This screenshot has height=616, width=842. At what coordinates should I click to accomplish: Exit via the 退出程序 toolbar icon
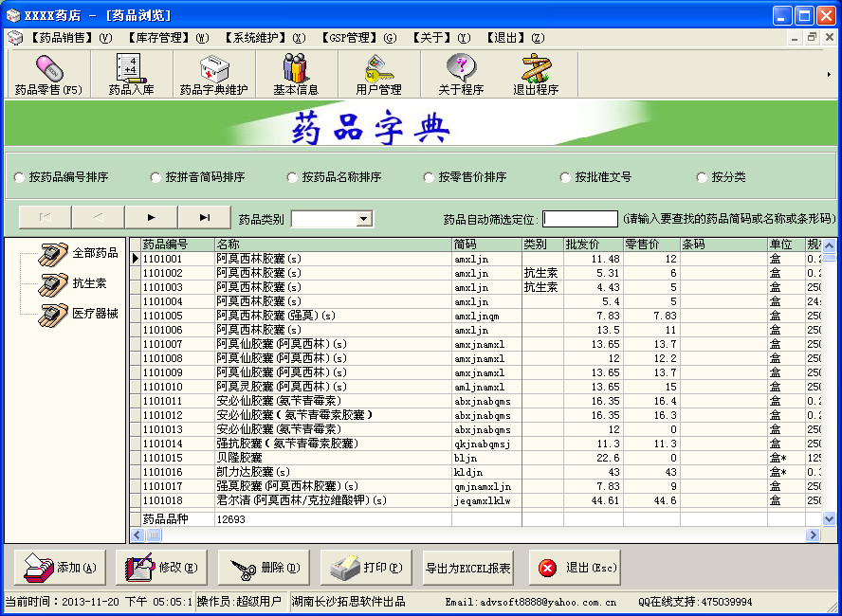pos(536,74)
